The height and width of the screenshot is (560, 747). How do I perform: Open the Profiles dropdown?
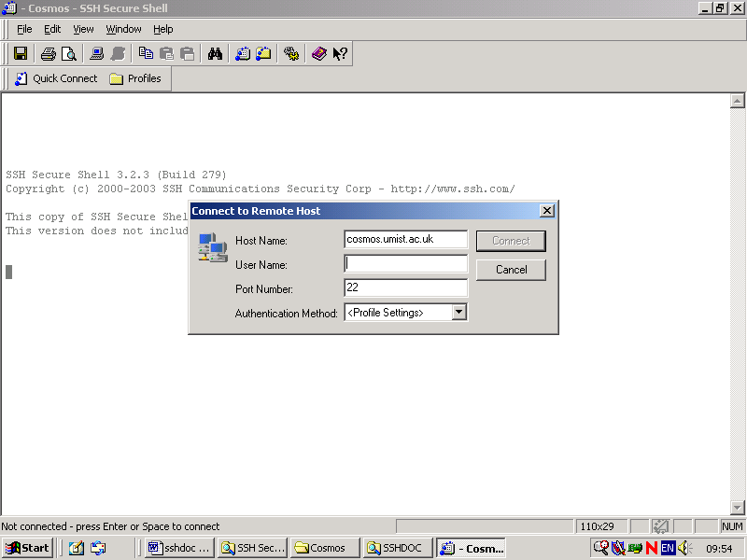pyautogui.click(x=135, y=78)
